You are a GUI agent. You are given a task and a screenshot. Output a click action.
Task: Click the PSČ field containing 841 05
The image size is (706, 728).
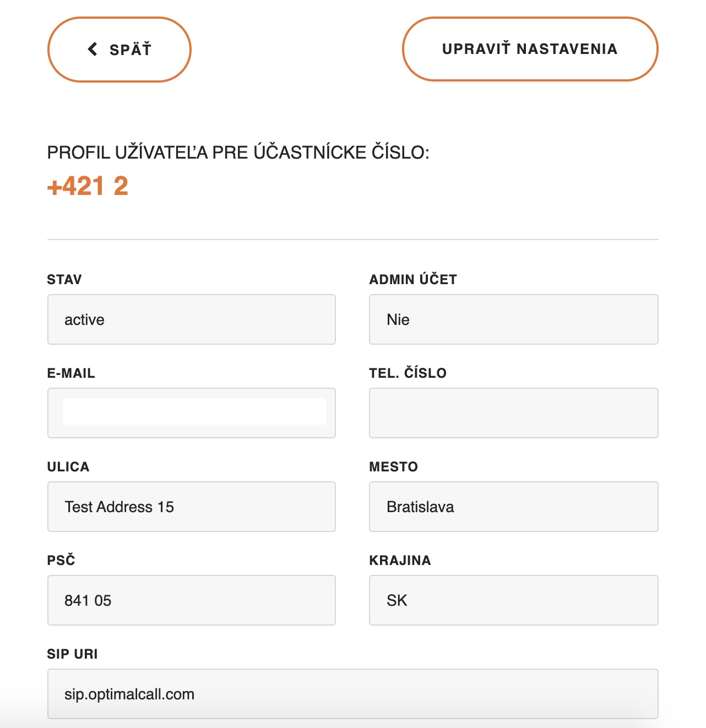(191, 600)
